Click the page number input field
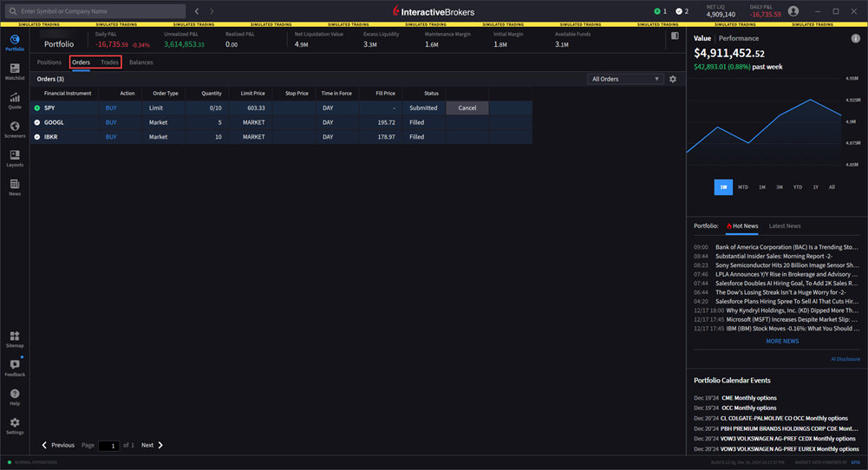The image size is (868, 470). point(109,446)
